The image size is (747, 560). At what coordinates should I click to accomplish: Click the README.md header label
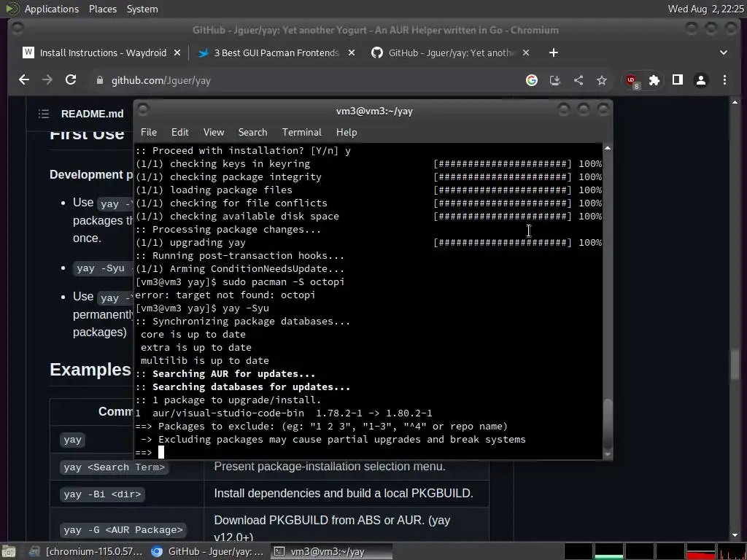[x=92, y=114]
